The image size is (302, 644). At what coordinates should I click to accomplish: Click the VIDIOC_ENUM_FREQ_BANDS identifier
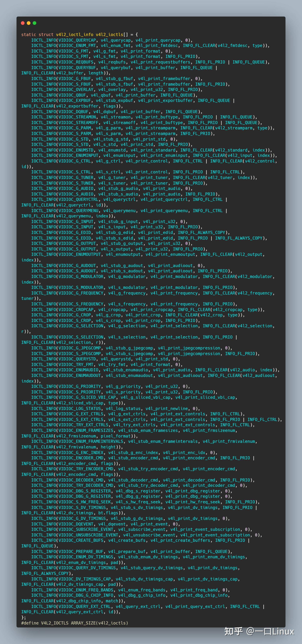pos(86,590)
